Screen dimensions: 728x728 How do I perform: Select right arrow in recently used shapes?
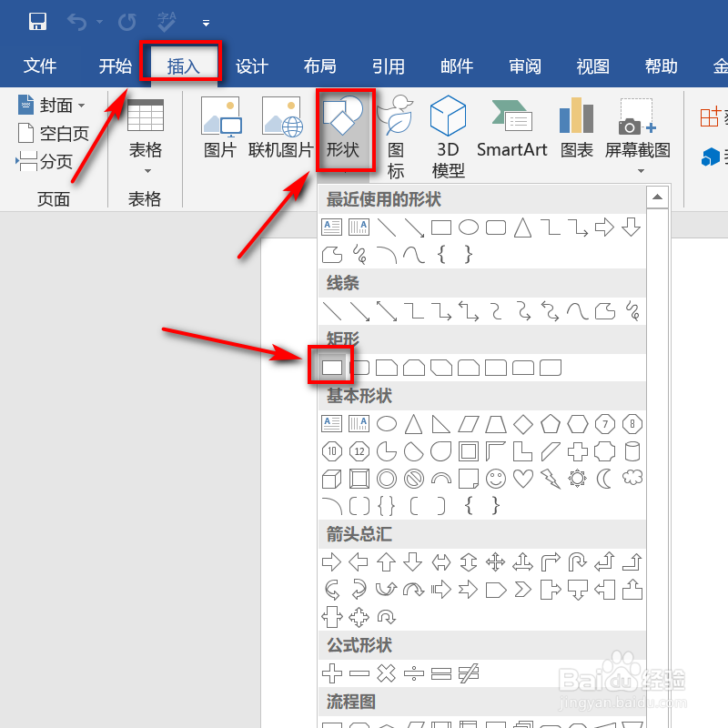click(604, 227)
